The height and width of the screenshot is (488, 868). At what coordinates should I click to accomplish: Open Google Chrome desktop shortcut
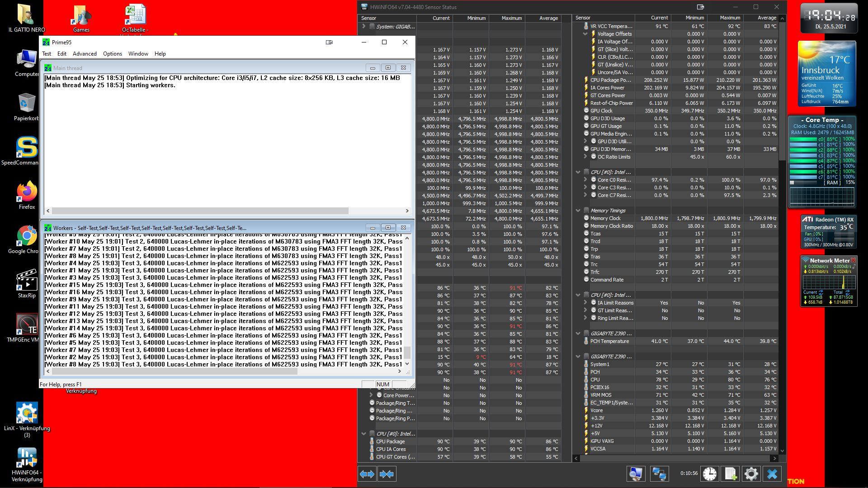pos(27,240)
